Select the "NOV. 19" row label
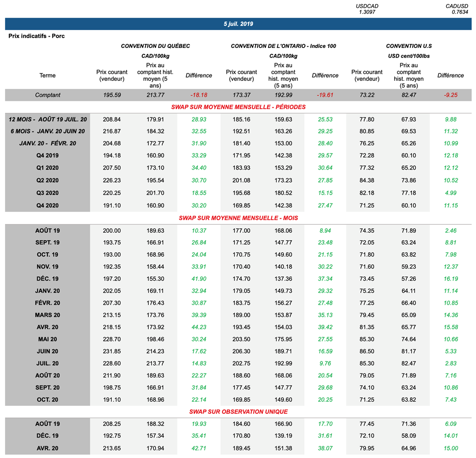Image resolution: width=476 pixels, height=458 pixels. [x=47, y=267]
